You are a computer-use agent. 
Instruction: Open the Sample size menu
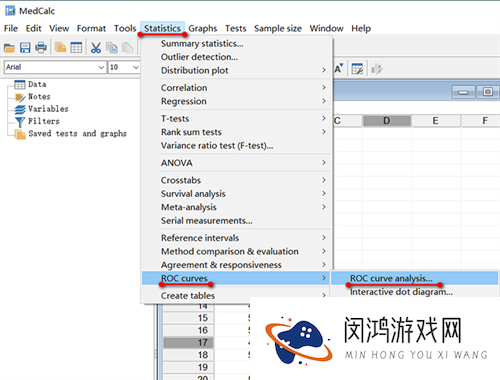pos(278,28)
